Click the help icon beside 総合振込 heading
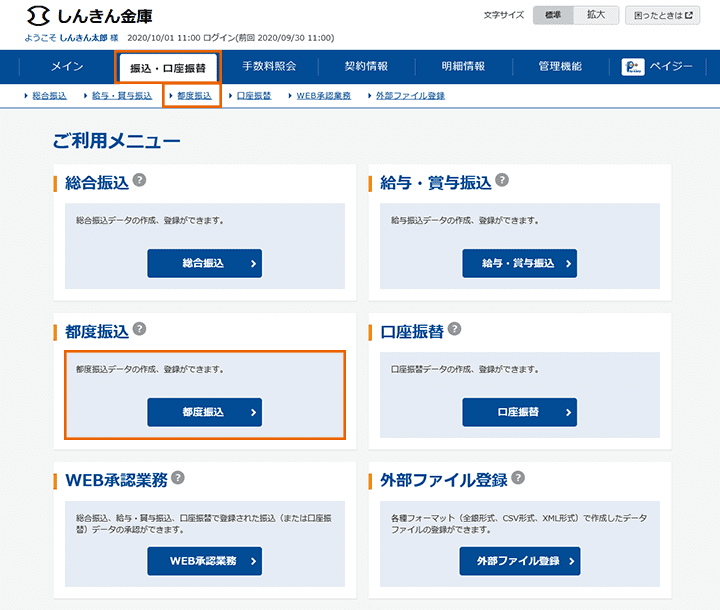 (x=139, y=180)
